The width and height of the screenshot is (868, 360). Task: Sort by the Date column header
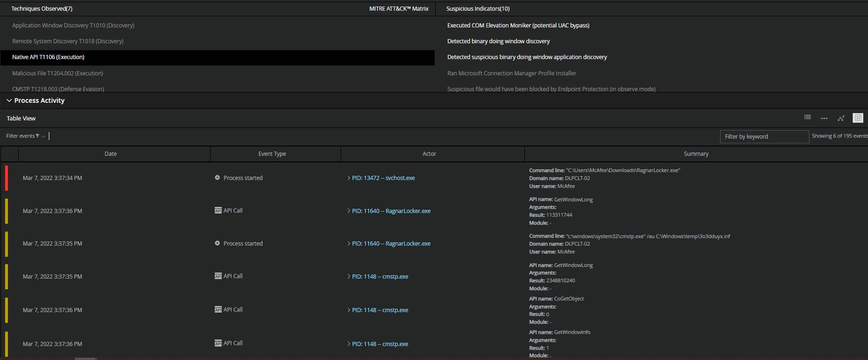coord(111,154)
